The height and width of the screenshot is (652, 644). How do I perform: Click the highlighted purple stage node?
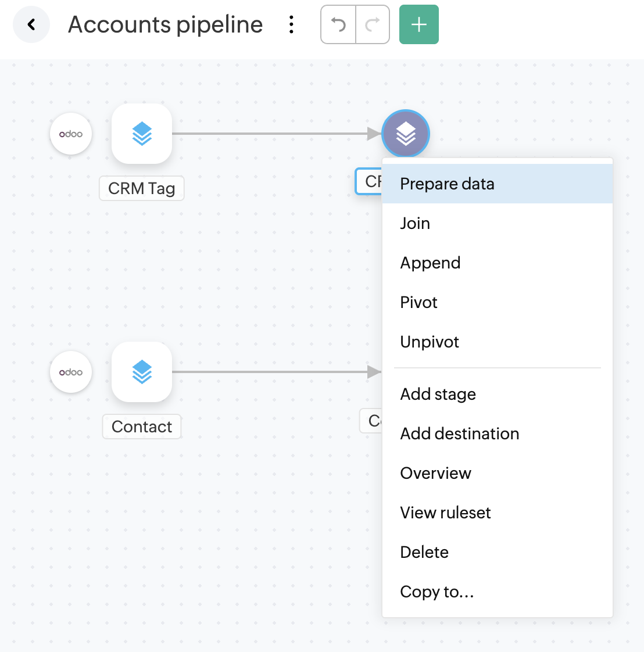click(406, 133)
